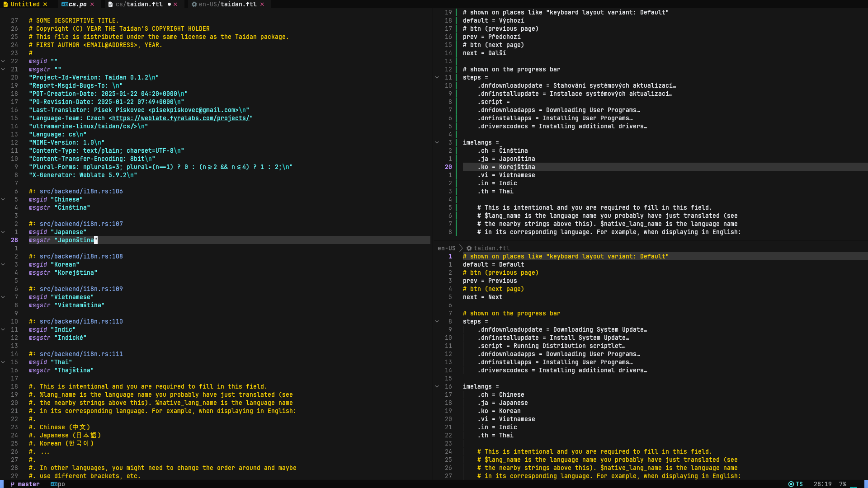Place cursor on msgstr "Korejština" line
The width and height of the screenshot is (868, 488).
(x=63, y=272)
